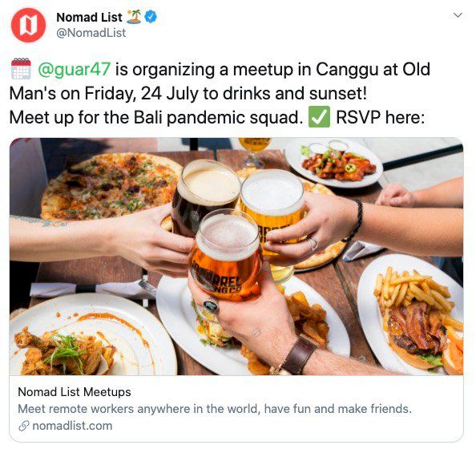
Task: Open the @NomadList handle
Action: click(x=91, y=33)
